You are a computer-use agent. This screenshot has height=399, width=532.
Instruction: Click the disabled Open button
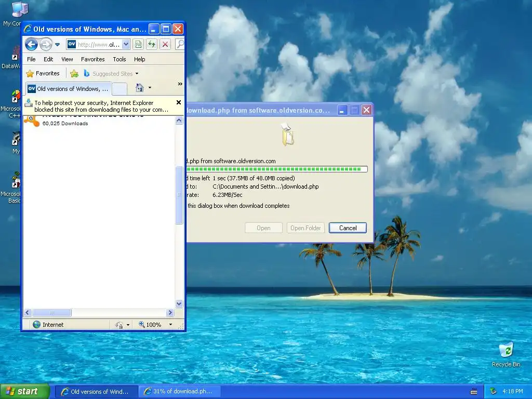[x=263, y=228]
